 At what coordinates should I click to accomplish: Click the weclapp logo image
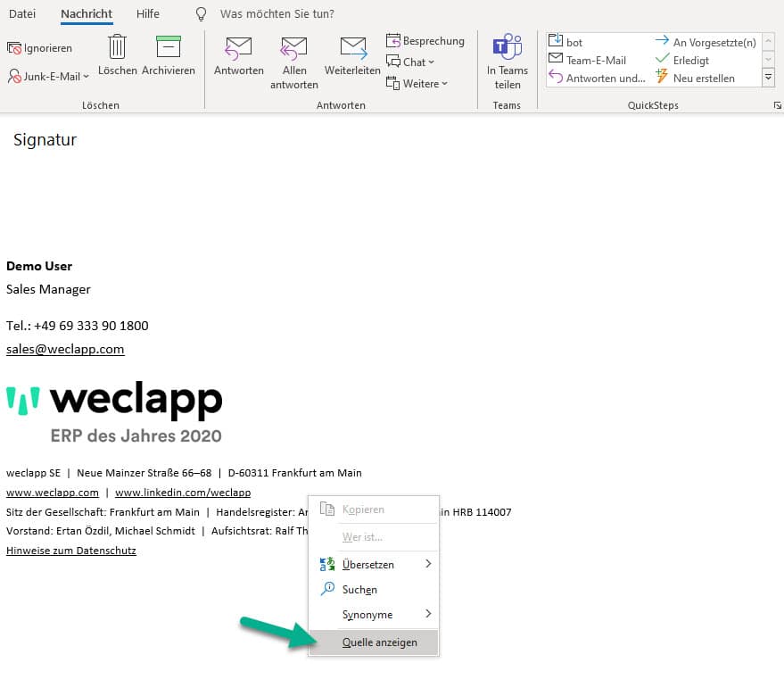point(114,413)
